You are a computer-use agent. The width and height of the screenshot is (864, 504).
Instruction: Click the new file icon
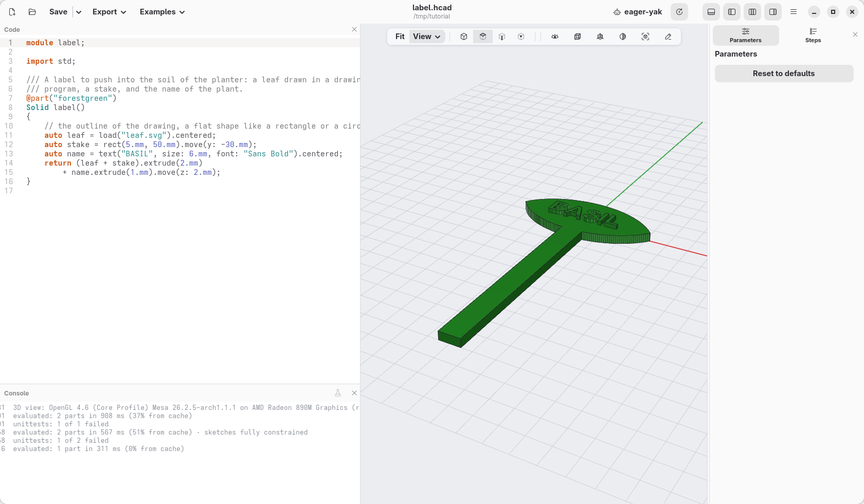(x=12, y=12)
